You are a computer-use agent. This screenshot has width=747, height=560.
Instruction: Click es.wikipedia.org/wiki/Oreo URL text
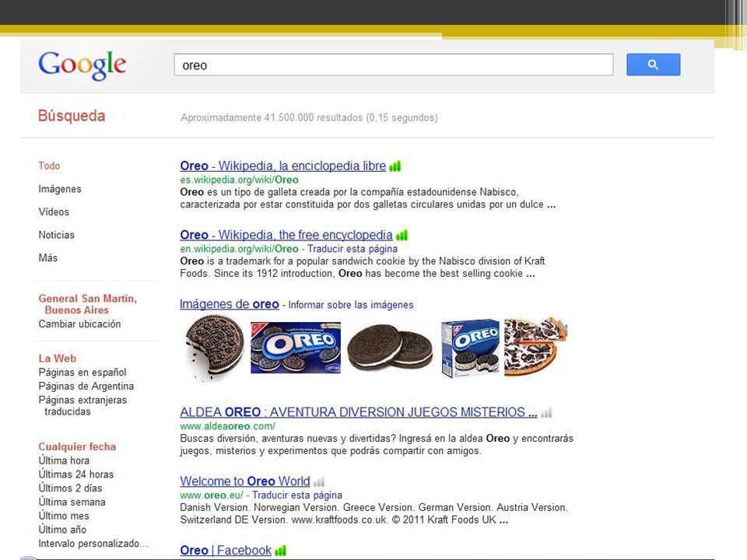coord(239,180)
